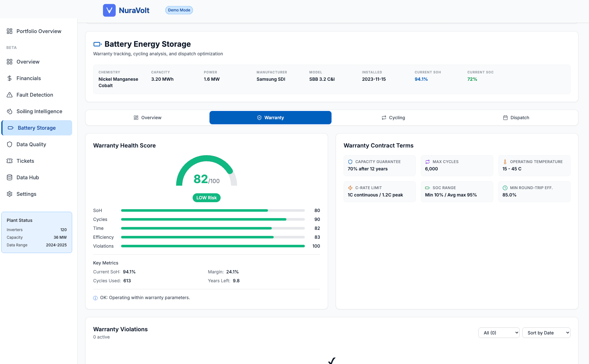Click the Data Hub database icon
589x364 pixels.
point(10,177)
